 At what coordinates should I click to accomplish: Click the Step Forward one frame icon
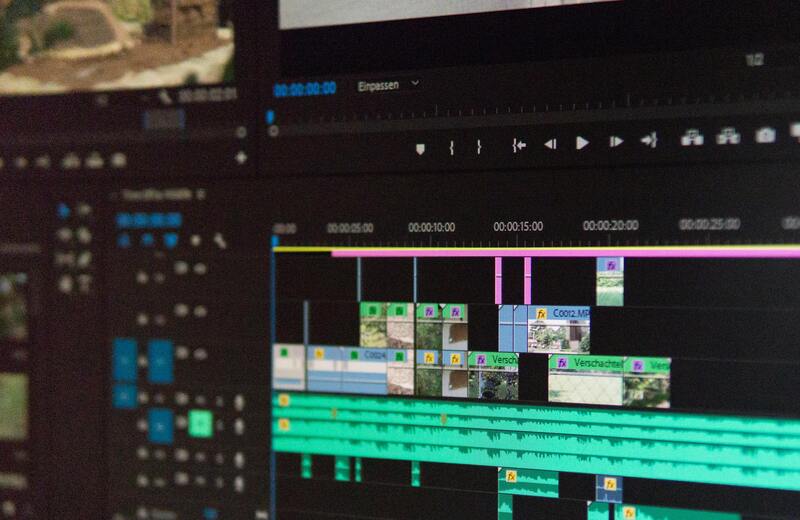616,142
